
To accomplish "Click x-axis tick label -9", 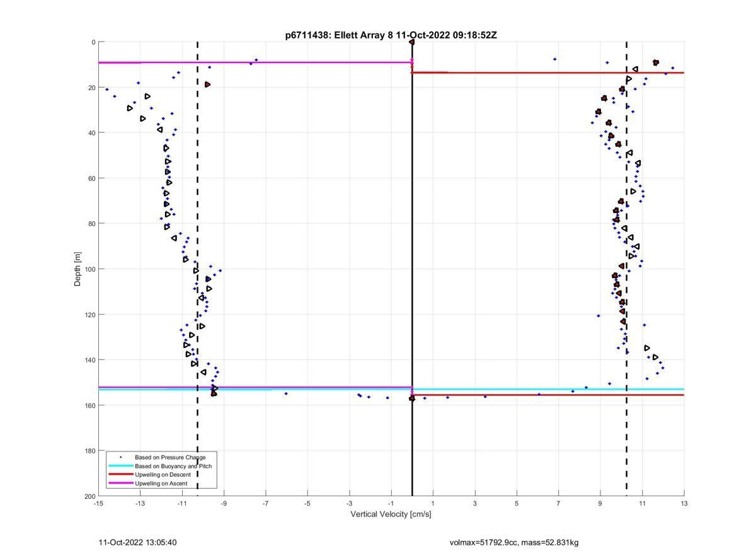I will click(x=224, y=503).
